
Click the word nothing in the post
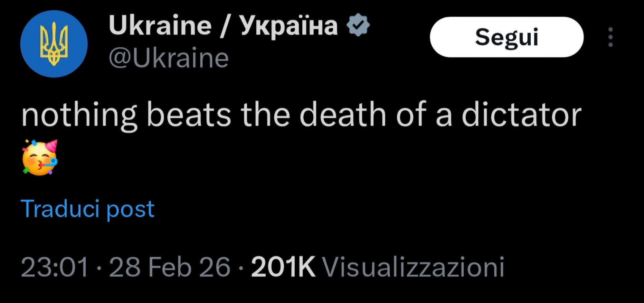click(x=79, y=116)
